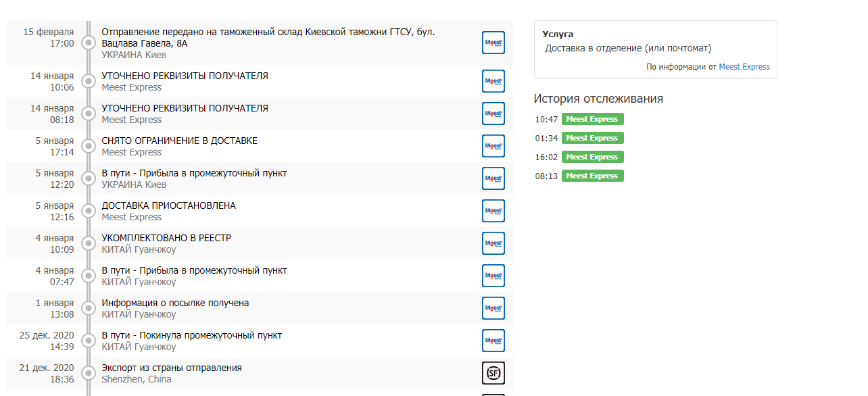Click timeline marker for 4 января 10:09
Image resolution: width=868 pixels, height=396 pixels.
pos(88,243)
